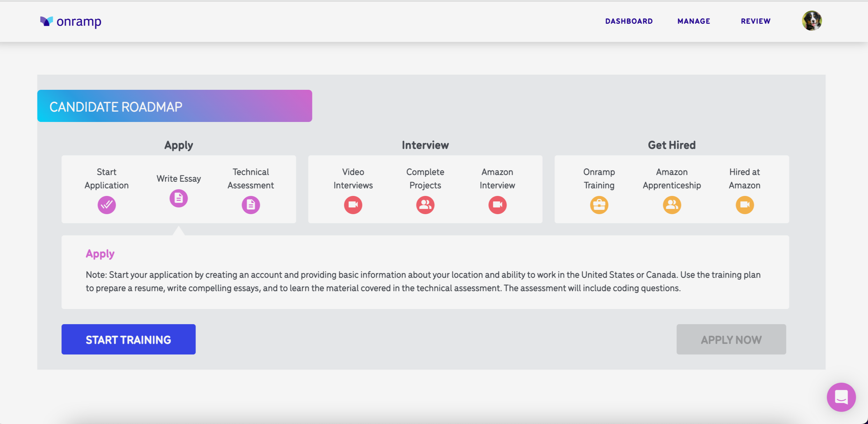Screen dimensions: 868x424
Task: Open the Dashboard menu item
Action: tap(629, 21)
